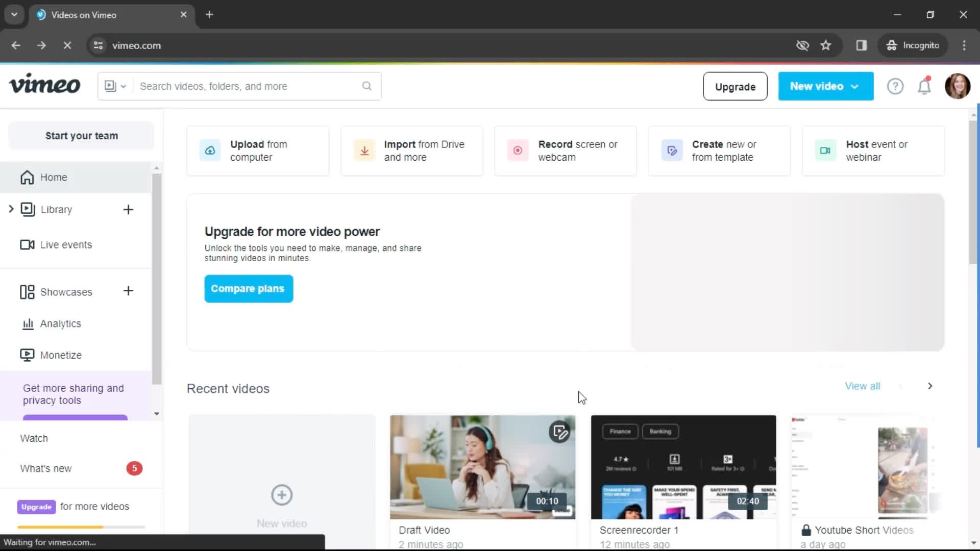Click the Create from template icon
Viewport: 980px width, 551px height.
(672, 151)
